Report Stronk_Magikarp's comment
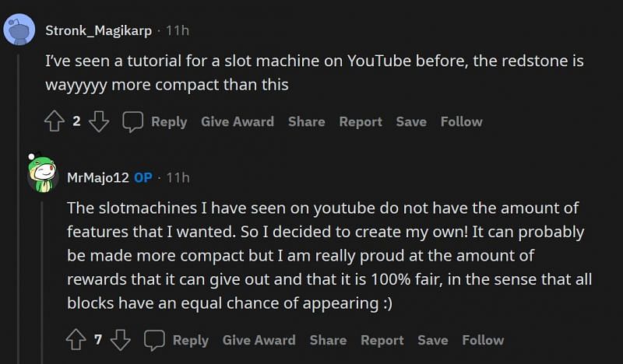The image size is (623, 364). 361,121
